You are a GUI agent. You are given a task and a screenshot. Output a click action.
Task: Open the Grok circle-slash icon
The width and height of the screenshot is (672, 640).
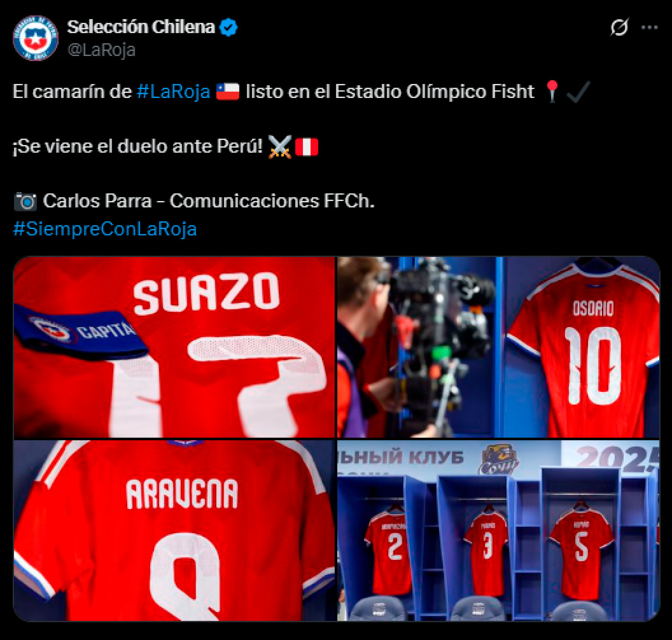pyautogui.click(x=619, y=27)
